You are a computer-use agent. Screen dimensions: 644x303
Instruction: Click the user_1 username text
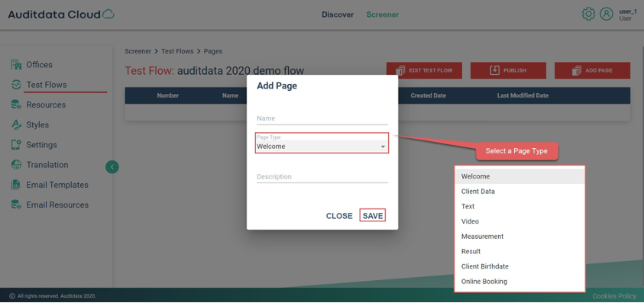pos(627,11)
